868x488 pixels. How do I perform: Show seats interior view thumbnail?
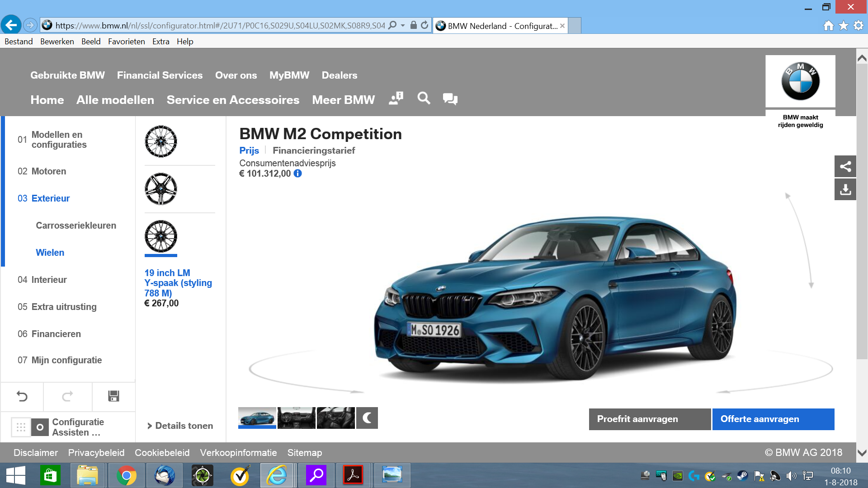pos(336,418)
